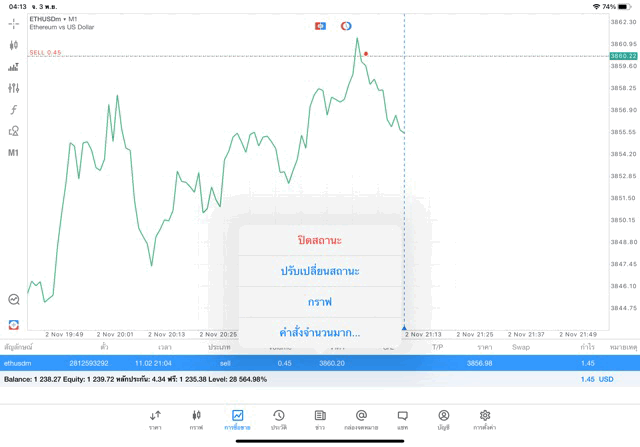
Task: Open การตั้งค่า settings gear tab
Action: [485, 419]
